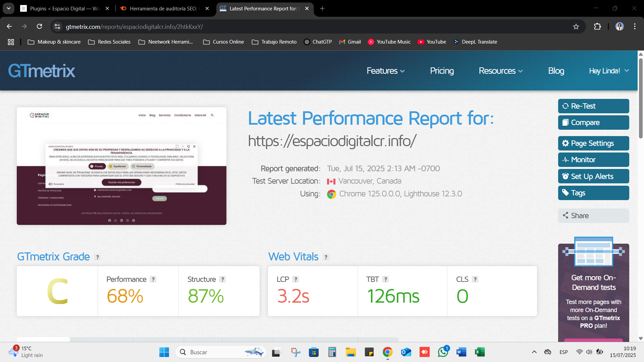This screenshot has width=644, height=362.
Task: Click the Structure help question mark
Action: (222, 279)
